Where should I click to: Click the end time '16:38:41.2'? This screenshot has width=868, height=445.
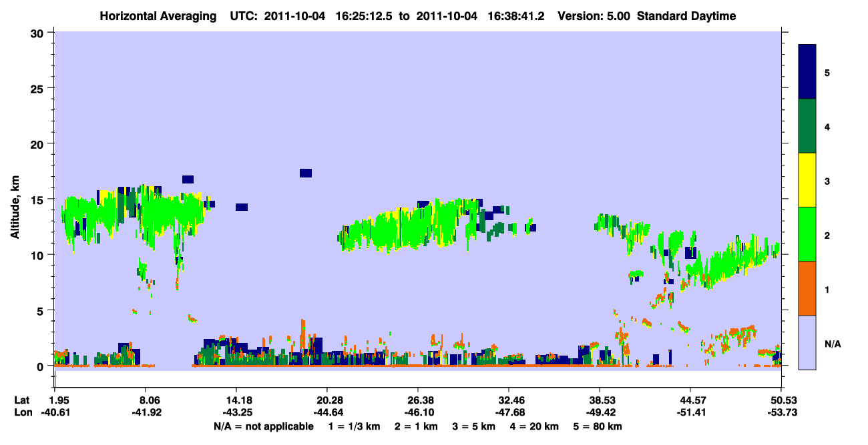517,16
